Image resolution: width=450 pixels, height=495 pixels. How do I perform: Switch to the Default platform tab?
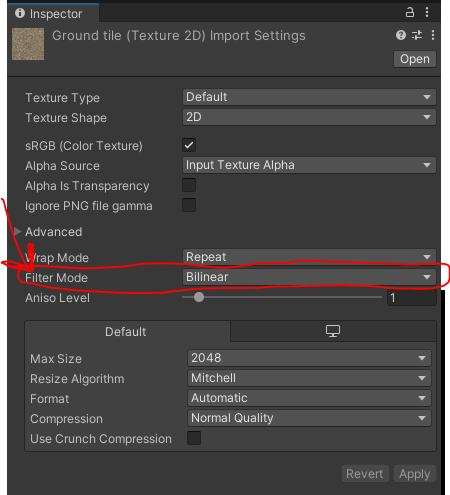coord(126,332)
